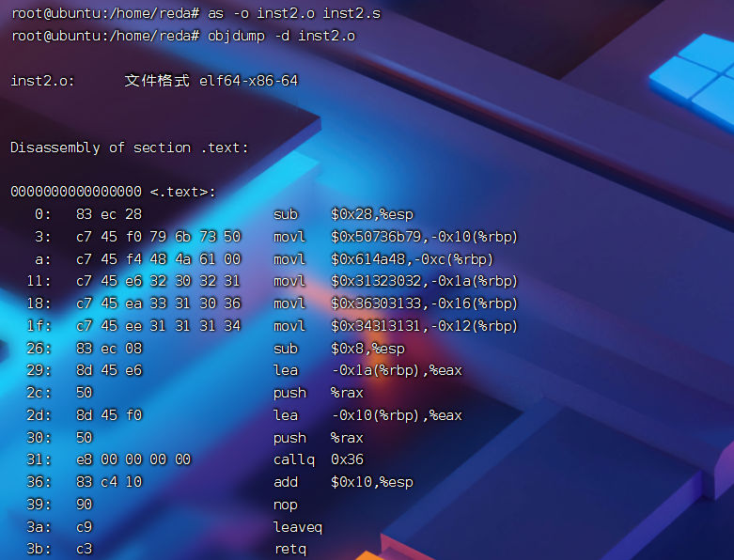Screen dimensions: 734x560
Task: Click the byte 'c9' at address 3a
Action: click(x=85, y=527)
